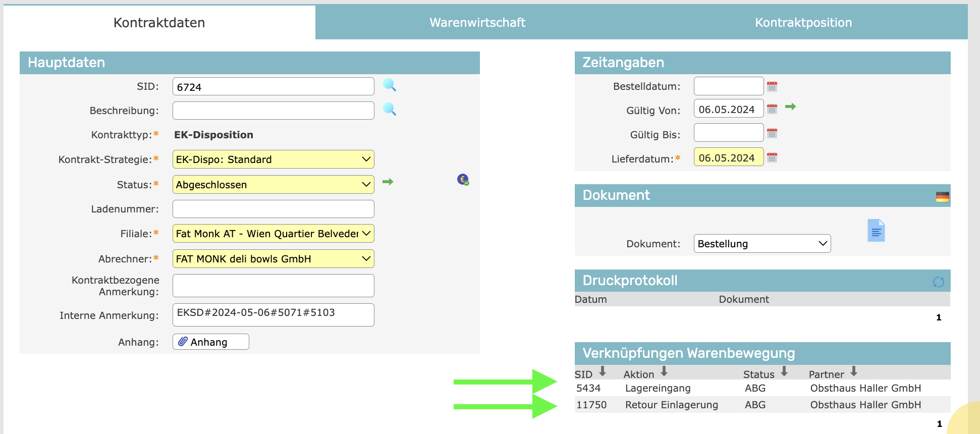
Task: Switch to the Warenwirtschaft tab
Action: pos(477,23)
